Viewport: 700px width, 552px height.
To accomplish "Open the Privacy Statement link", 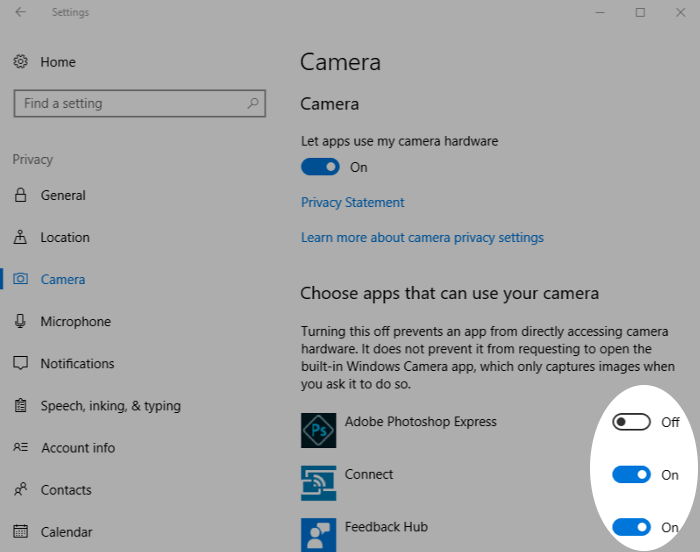I will click(x=353, y=202).
